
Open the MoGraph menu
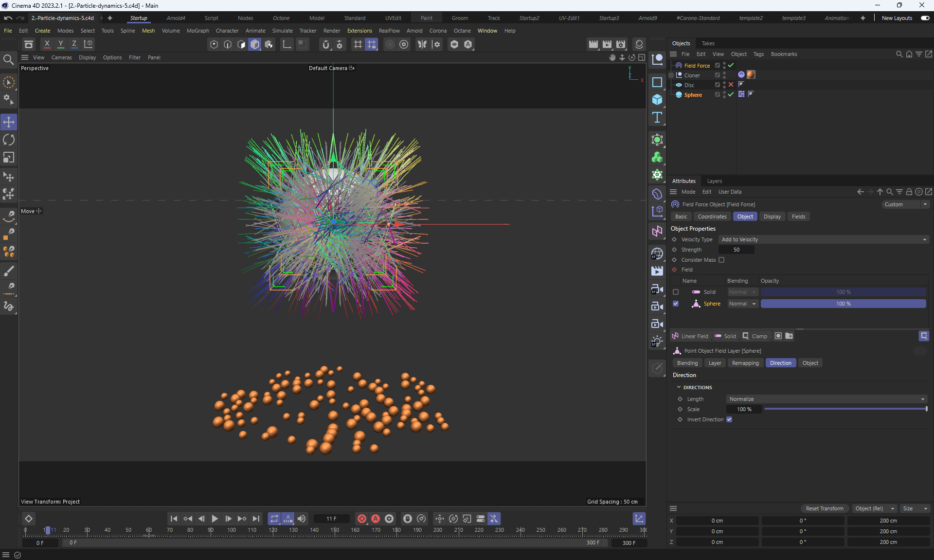click(198, 31)
